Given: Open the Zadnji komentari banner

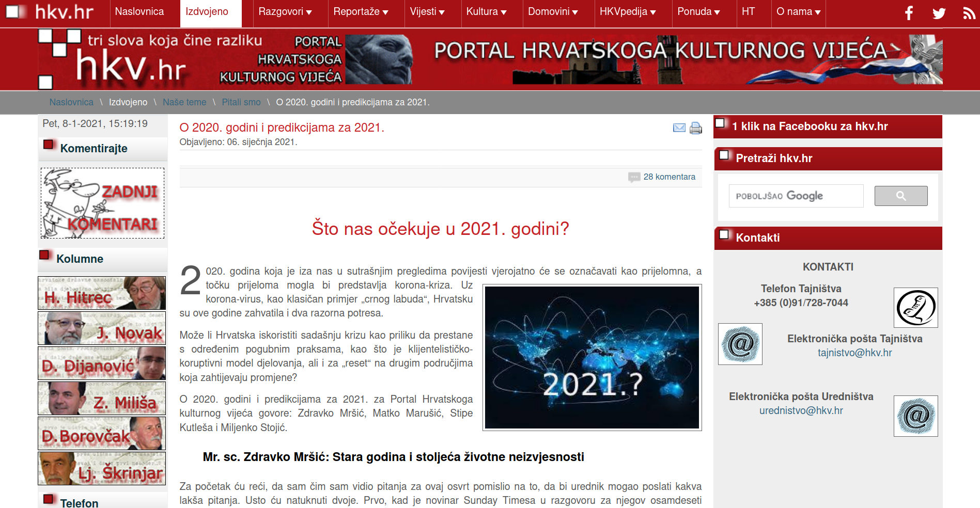Looking at the screenshot, I should 103,203.
